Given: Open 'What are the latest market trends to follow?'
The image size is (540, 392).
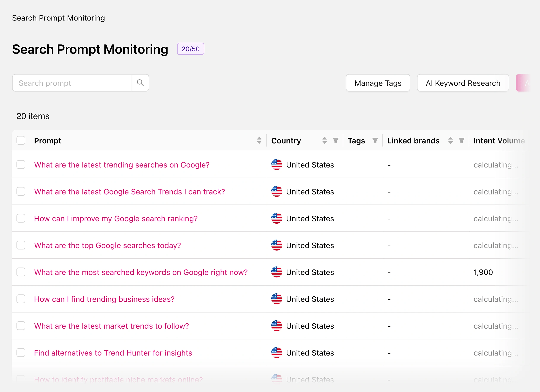Looking at the screenshot, I should point(111,326).
